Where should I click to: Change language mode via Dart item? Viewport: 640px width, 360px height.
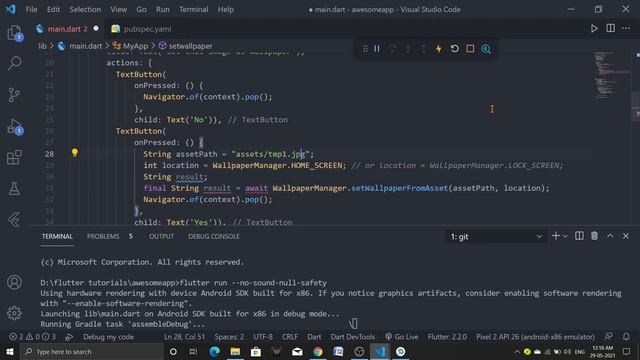coord(314,337)
